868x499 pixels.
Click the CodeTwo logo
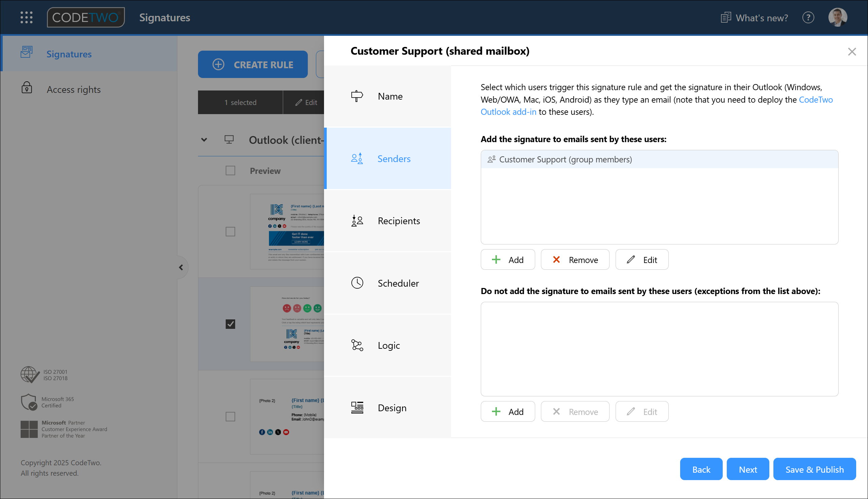(86, 18)
